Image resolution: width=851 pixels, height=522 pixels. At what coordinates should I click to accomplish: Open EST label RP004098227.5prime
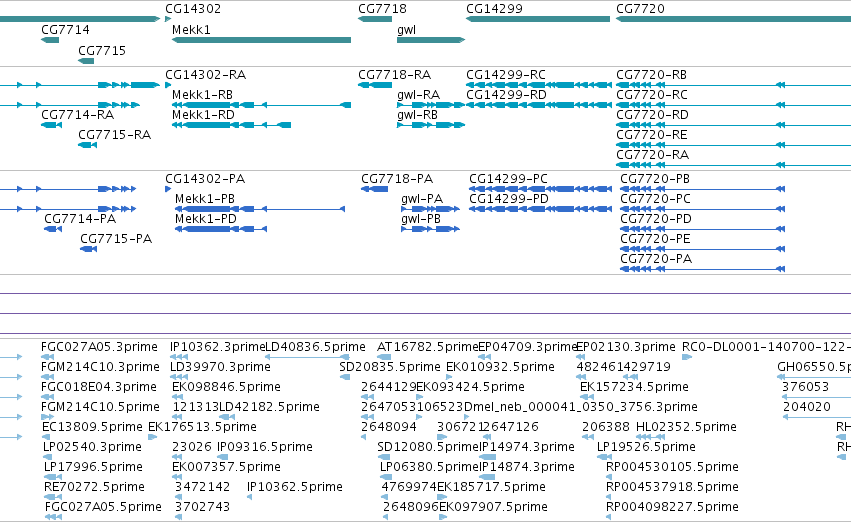pyautogui.click(x=672, y=508)
